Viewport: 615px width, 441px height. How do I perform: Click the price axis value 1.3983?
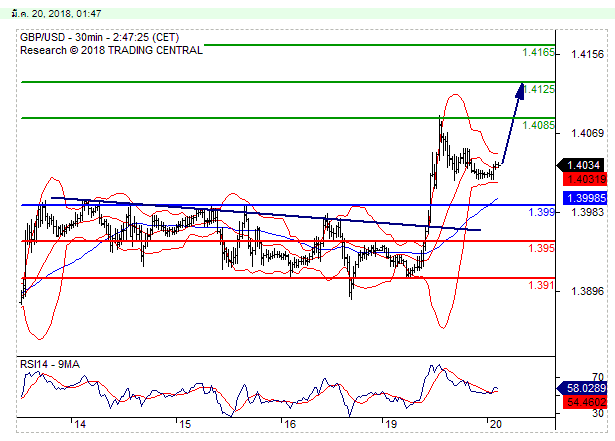[587, 212]
